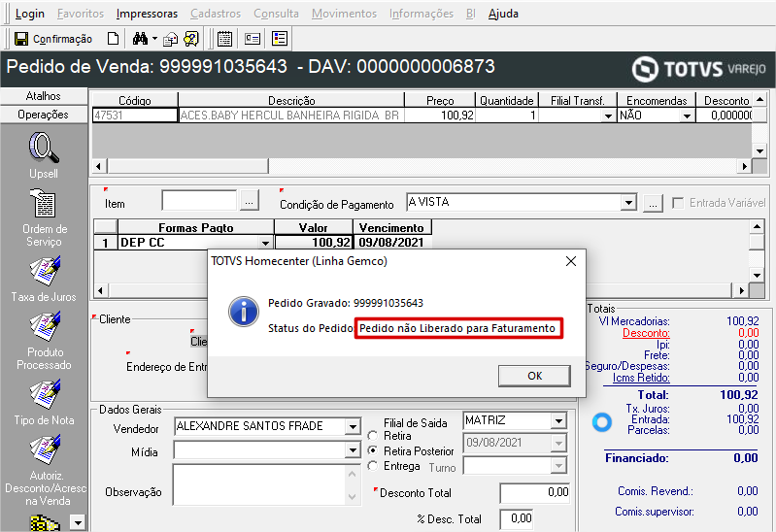This screenshot has width=776, height=532.
Task: Expand the Condição de Pagamento dropdown
Action: pyautogui.click(x=628, y=202)
